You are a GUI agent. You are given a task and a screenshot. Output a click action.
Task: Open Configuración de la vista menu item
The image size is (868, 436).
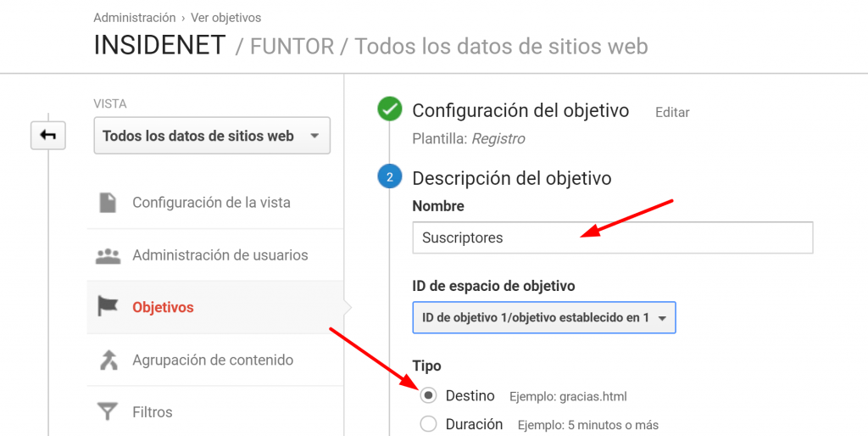pyautogui.click(x=211, y=203)
